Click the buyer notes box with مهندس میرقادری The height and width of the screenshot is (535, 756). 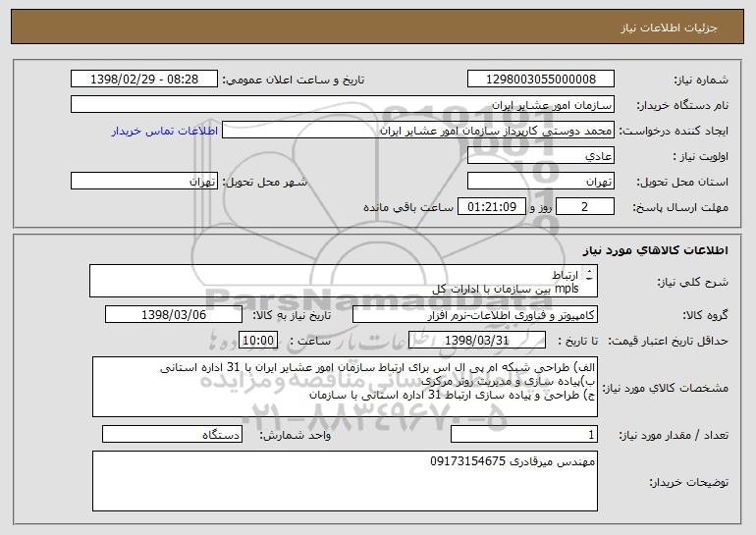tap(345, 481)
